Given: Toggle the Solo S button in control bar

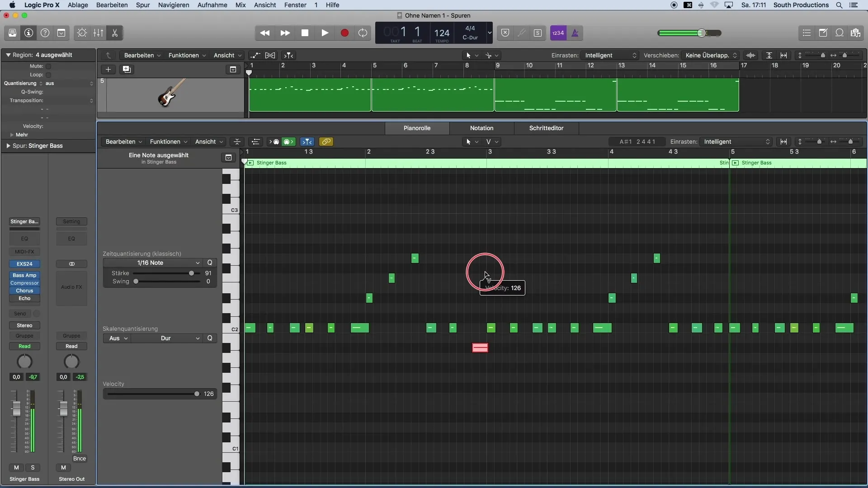Looking at the screenshot, I should [x=538, y=33].
